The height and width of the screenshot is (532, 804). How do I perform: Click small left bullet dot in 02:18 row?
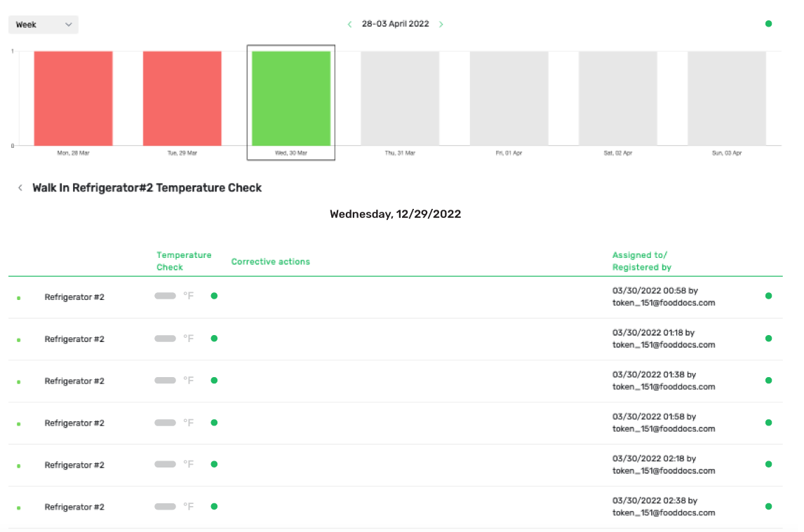pyautogui.click(x=19, y=466)
